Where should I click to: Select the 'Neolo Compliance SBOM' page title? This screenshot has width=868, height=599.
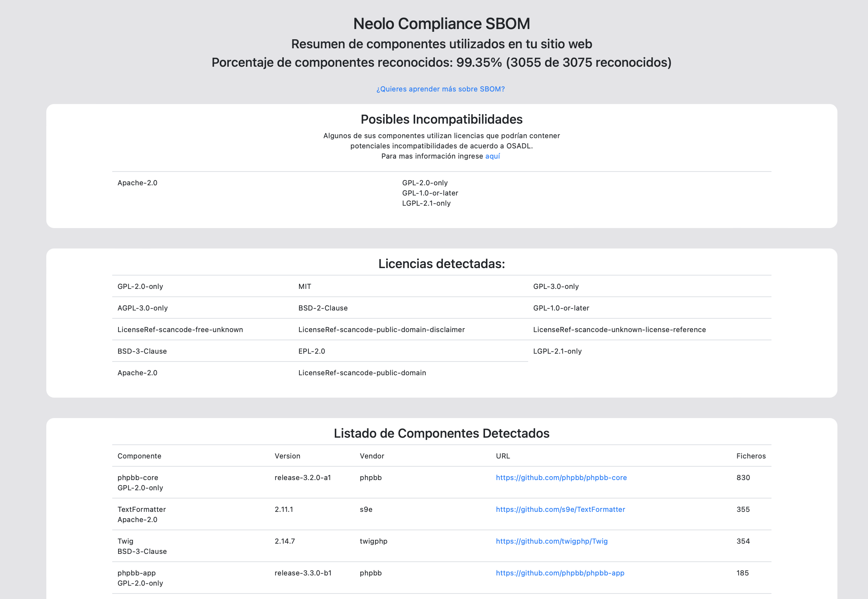(x=441, y=24)
